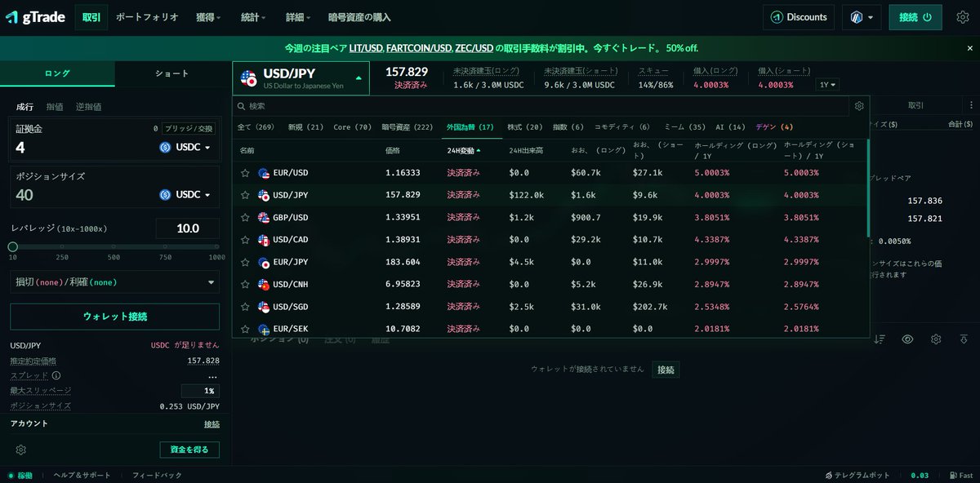Viewport: 980px width, 483px height.
Task: Click the 500 mark on the leverage slider
Action: (114, 246)
